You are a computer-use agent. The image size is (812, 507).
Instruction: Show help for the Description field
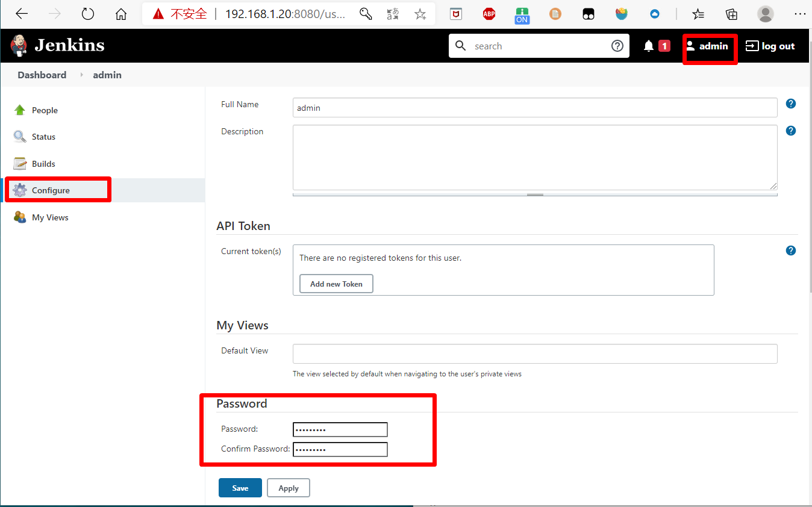click(791, 131)
